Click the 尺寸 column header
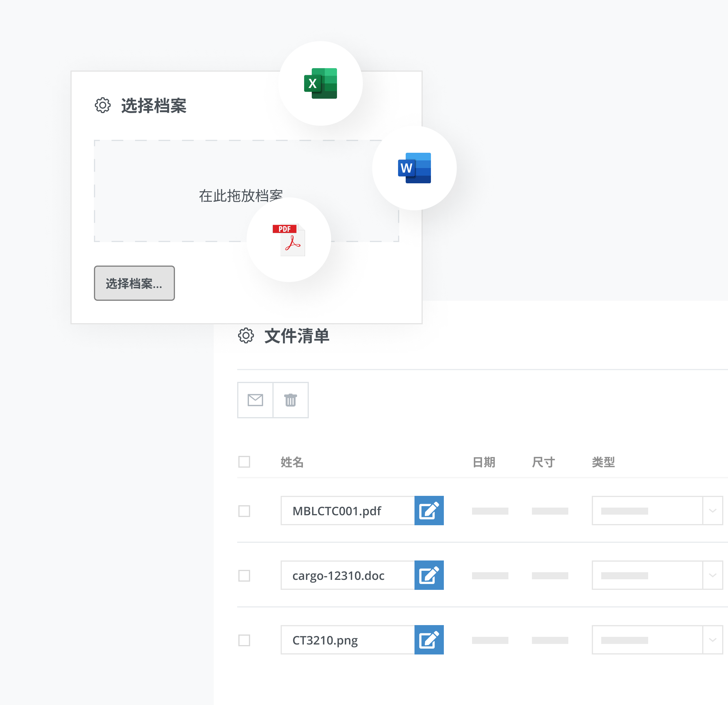Image resolution: width=728 pixels, height=705 pixels. [543, 462]
